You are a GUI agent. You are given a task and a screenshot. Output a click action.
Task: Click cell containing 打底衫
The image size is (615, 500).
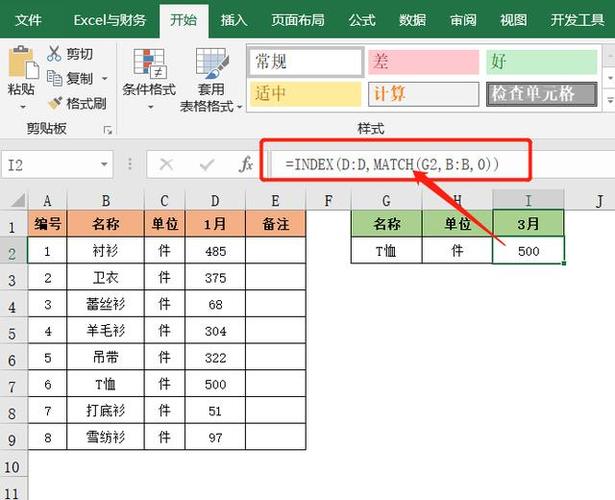pos(106,411)
